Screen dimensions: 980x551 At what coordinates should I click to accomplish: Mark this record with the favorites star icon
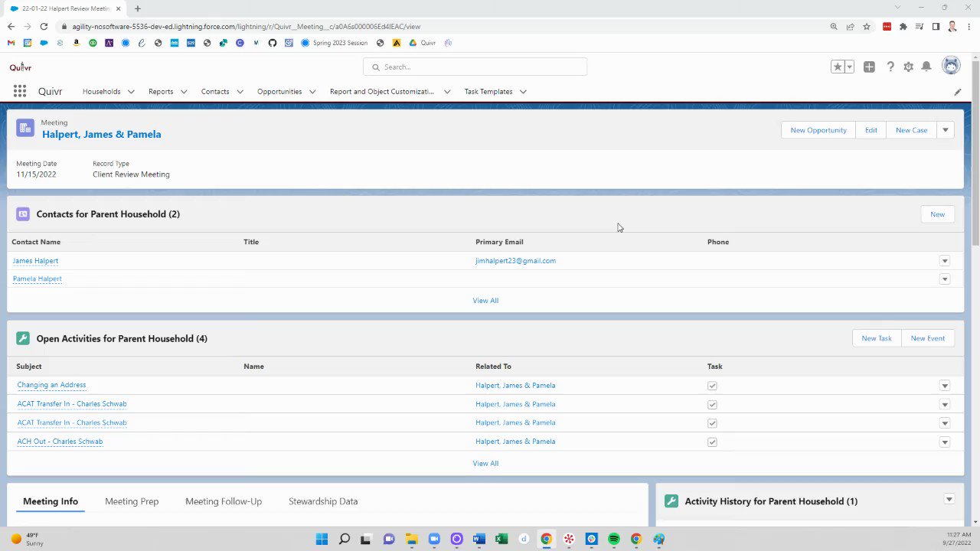837,67
